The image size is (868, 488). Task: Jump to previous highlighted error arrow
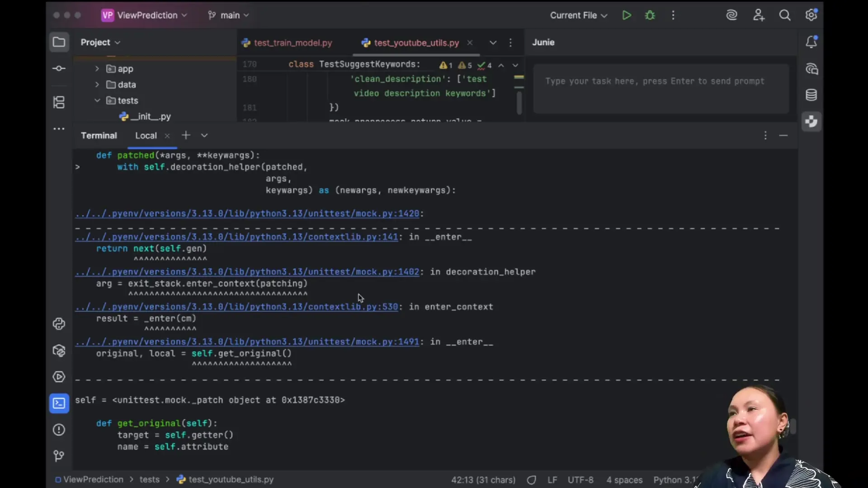point(501,65)
